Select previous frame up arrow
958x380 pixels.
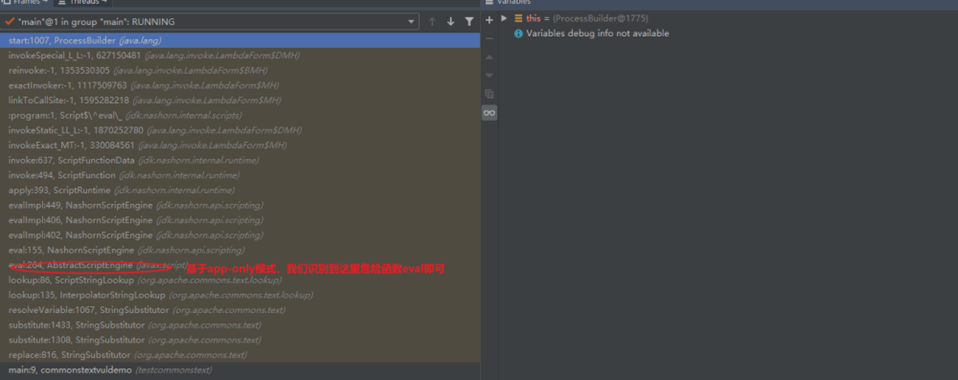[432, 21]
